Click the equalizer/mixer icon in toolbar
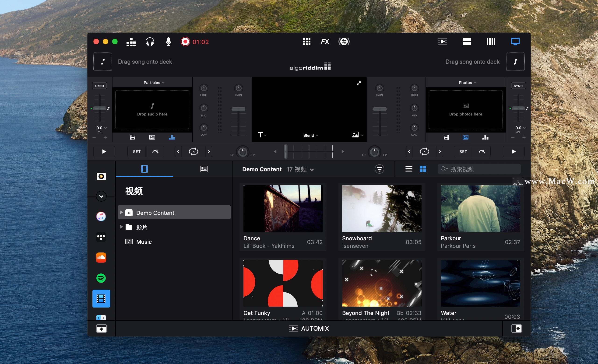 pos(131,42)
